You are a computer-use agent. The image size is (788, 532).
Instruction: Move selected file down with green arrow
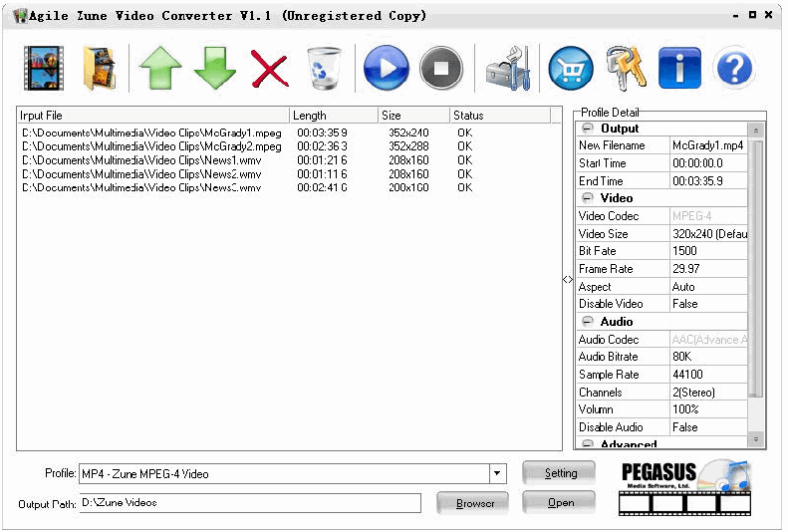(x=215, y=68)
